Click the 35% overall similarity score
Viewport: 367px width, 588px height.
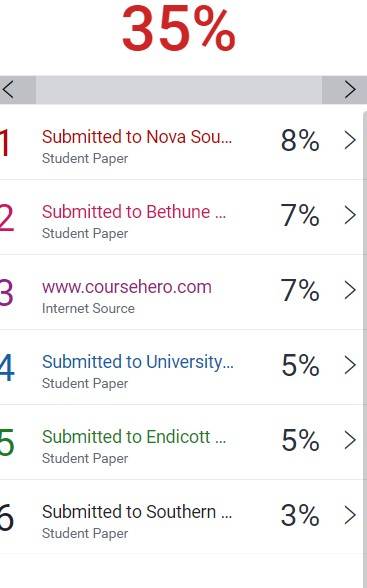[x=179, y=29]
